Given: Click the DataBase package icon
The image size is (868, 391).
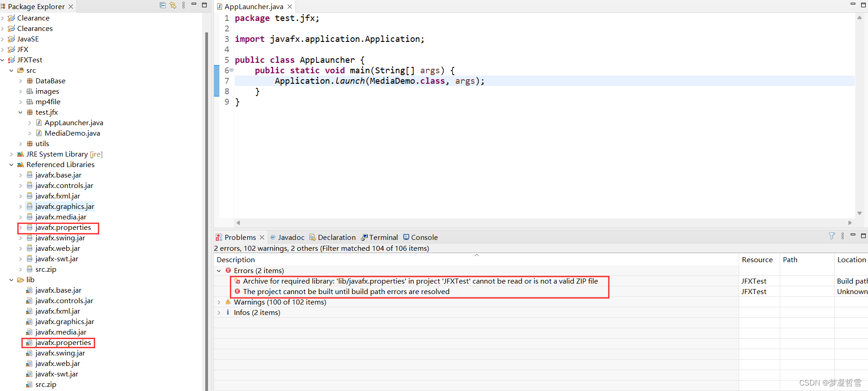Looking at the screenshot, I should [x=30, y=81].
